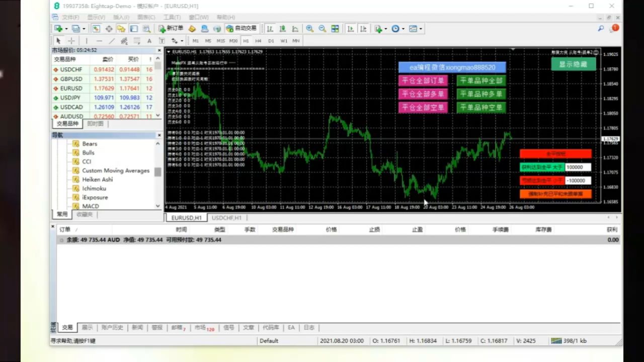
Task: Select the vertical line tool
Action: coord(87,41)
